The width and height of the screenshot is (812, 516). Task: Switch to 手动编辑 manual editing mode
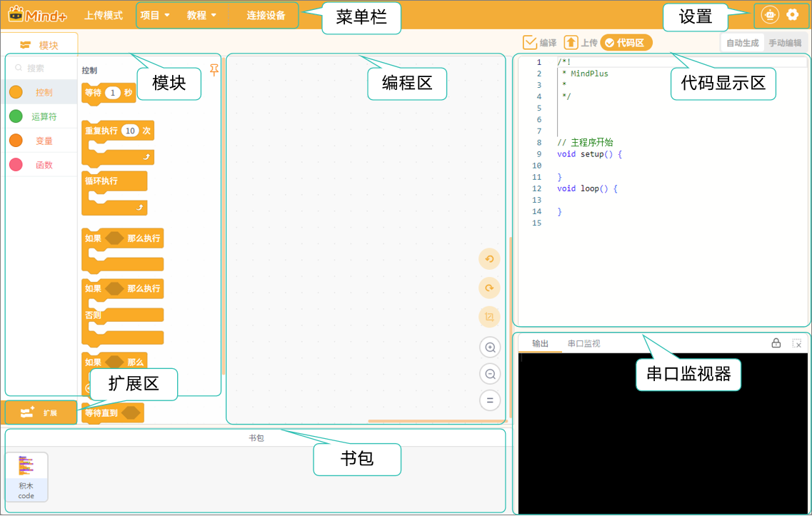coord(785,43)
